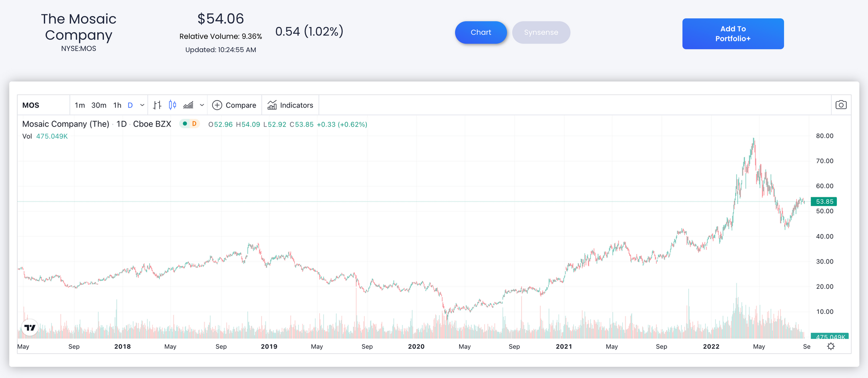Image resolution: width=868 pixels, height=378 pixels.
Task: Click the NYSE:MOS ticker text
Action: pyautogui.click(x=79, y=49)
